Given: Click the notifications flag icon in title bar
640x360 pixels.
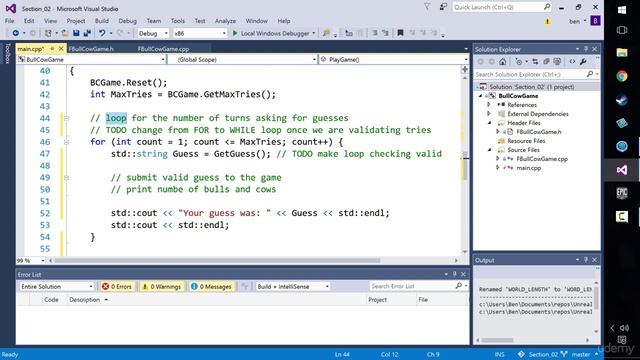Looking at the screenshot, I should click(x=427, y=7).
